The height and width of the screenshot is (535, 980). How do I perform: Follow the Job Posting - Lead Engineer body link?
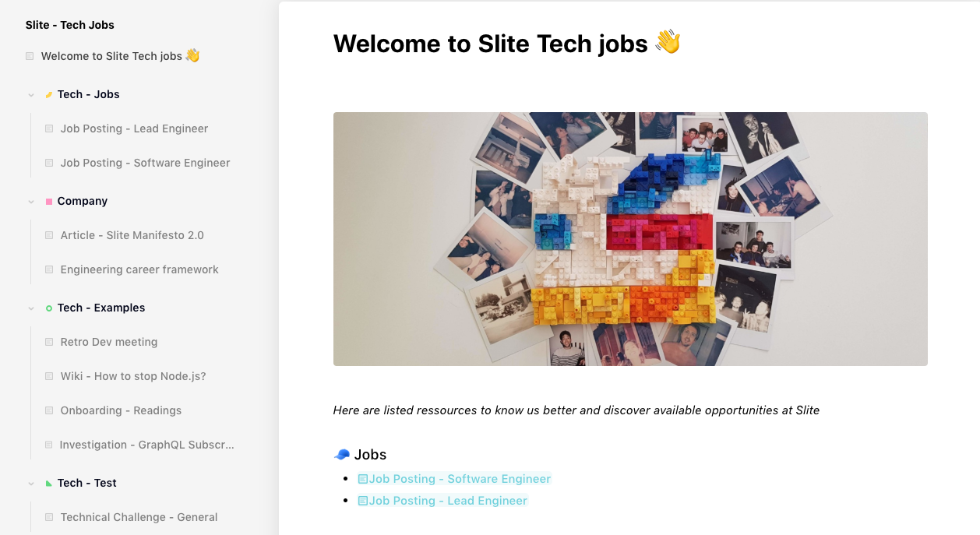tap(448, 501)
